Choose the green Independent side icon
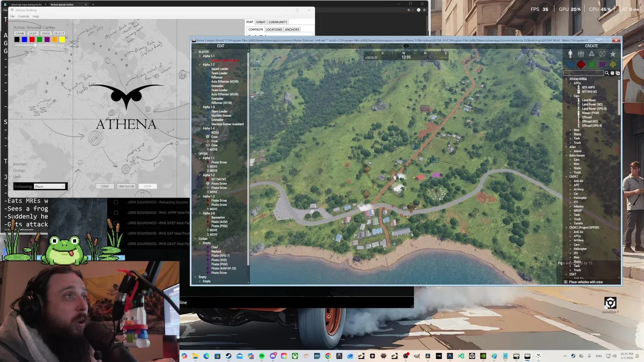Screen dimensions: 644x362 (592, 64)
